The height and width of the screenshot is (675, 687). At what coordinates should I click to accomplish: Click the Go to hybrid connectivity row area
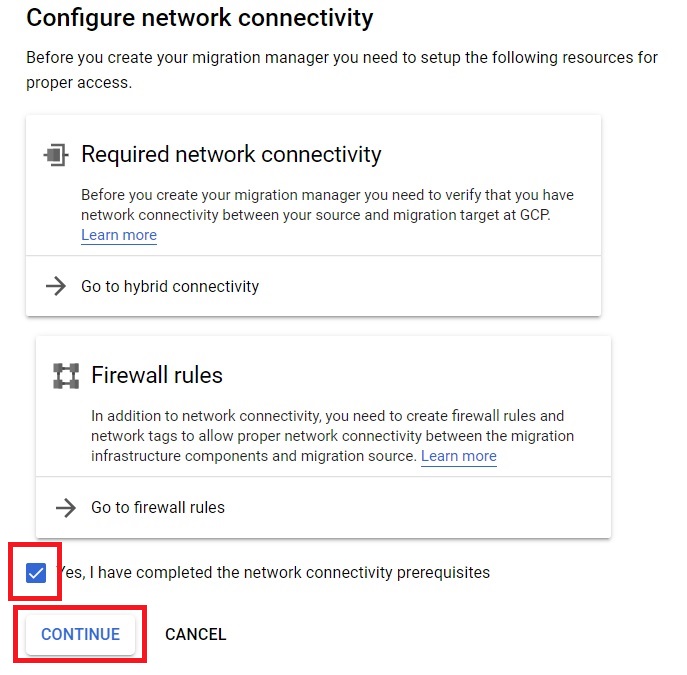click(x=313, y=286)
